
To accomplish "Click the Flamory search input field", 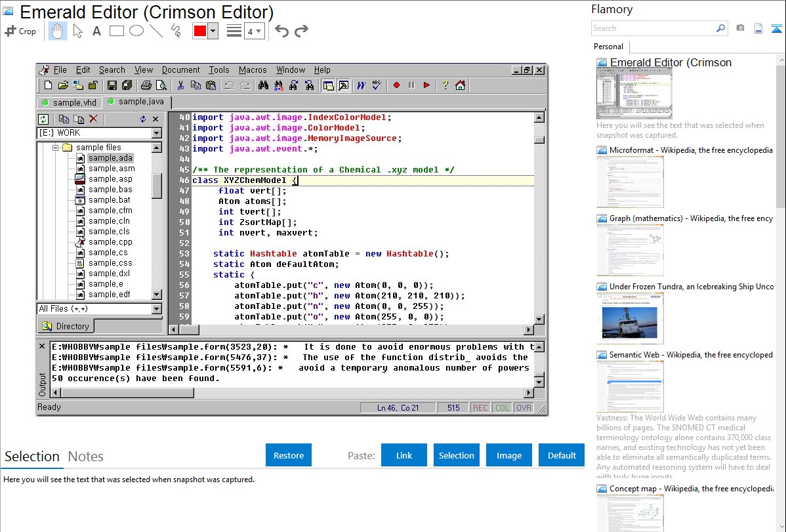I will point(653,28).
